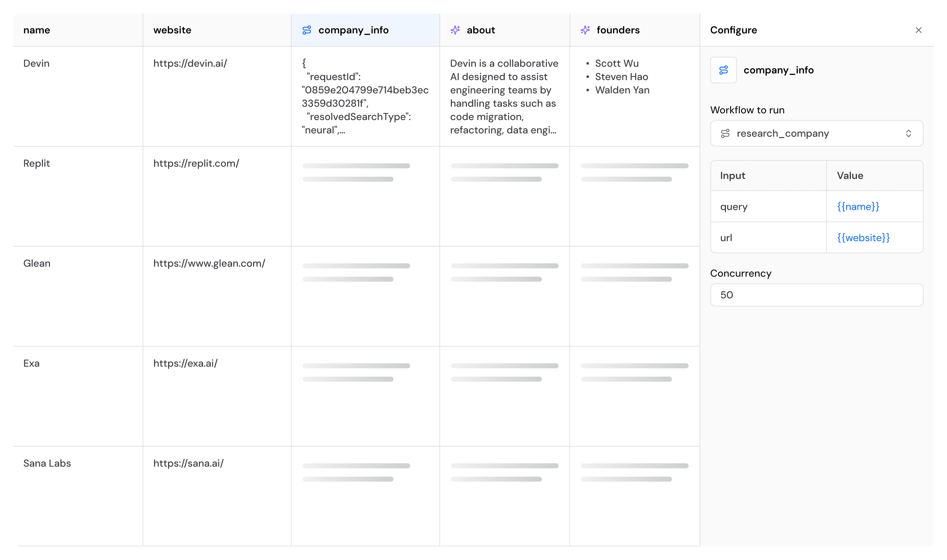The height and width of the screenshot is (560, 947).
Task: Click the Sana Labs name cell
Action: point(78,496)
